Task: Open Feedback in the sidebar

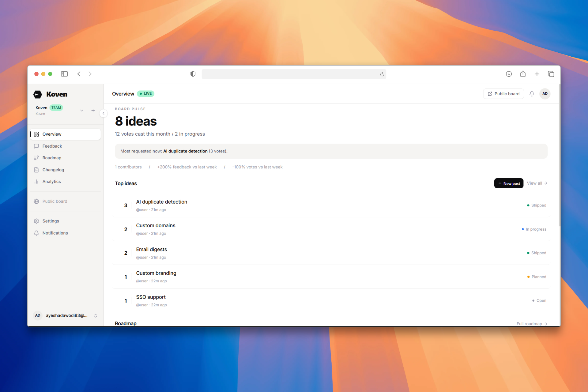Action: pyautogui.click(x=66, y=146)
